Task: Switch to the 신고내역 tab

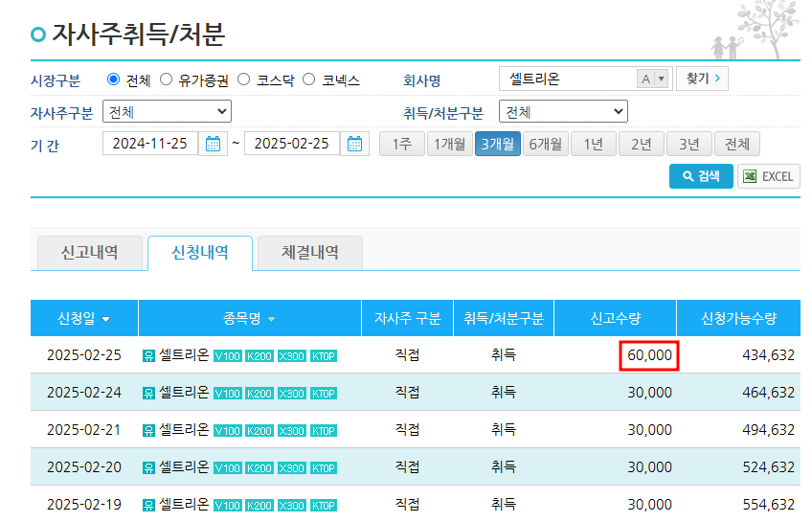Action: pos(90,253)
